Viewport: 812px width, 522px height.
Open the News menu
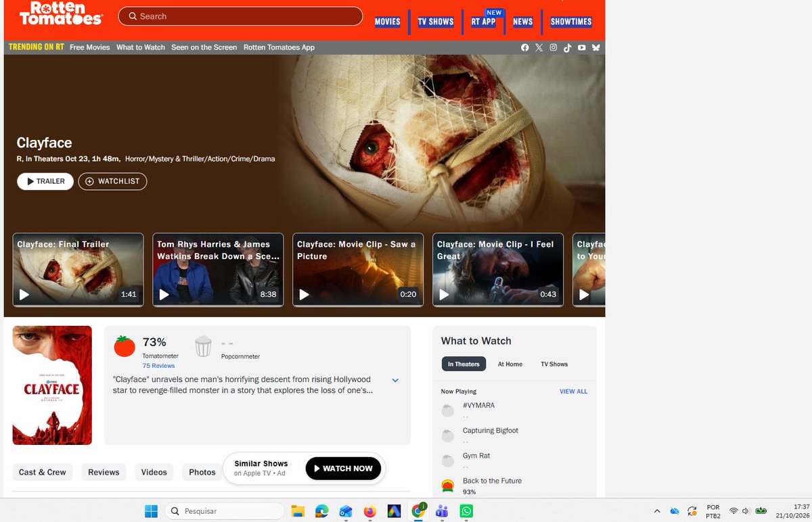pos(523,22)
